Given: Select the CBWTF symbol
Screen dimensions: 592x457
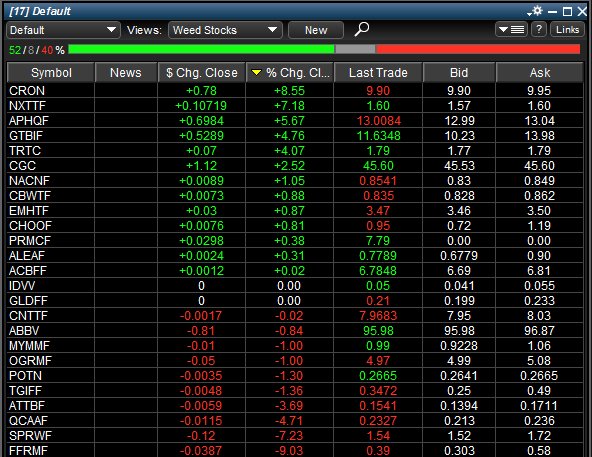Looking at the screenshot, I should (x=30, y=196).
